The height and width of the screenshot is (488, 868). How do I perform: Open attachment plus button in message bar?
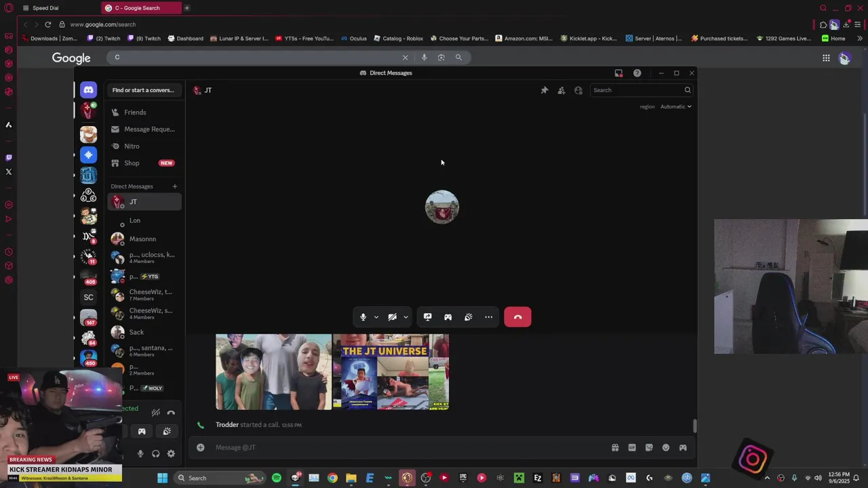coord(201,447)
